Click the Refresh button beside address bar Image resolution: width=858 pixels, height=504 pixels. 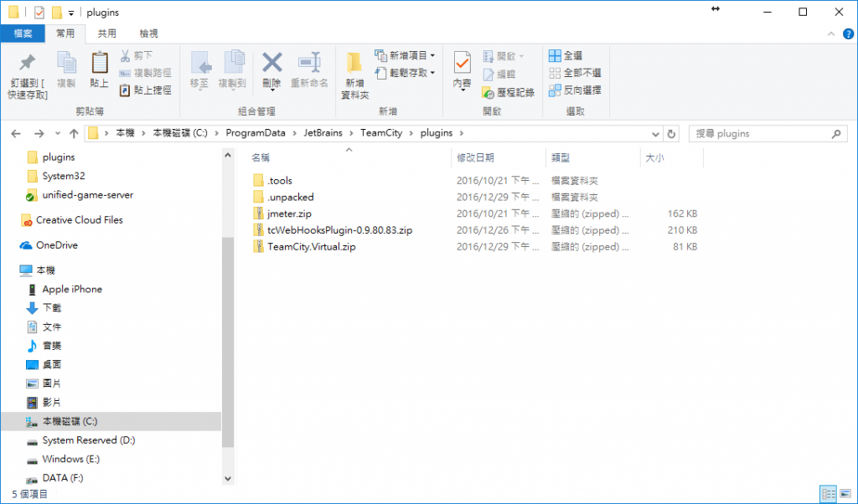click(x=671, y=133)
